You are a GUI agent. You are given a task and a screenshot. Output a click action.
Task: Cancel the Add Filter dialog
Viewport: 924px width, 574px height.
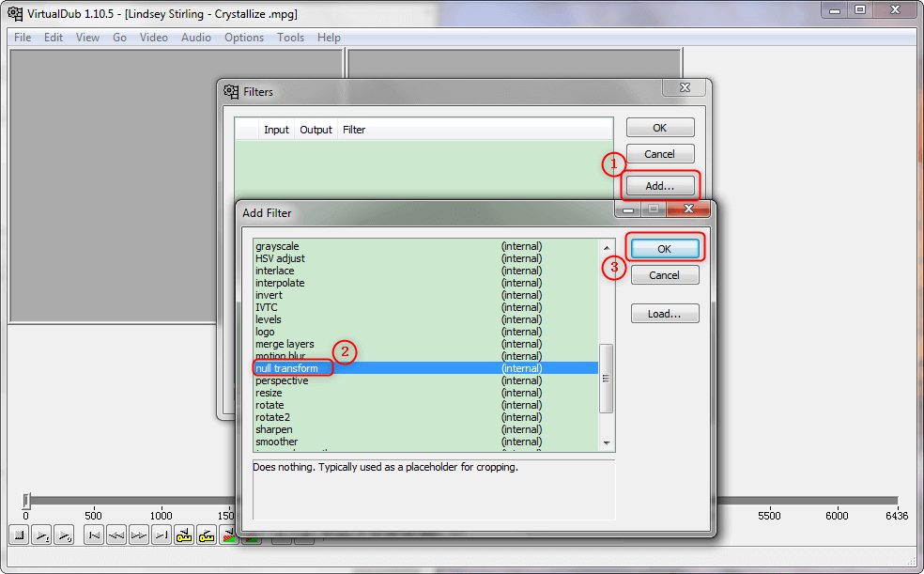(x=664, y=275)
